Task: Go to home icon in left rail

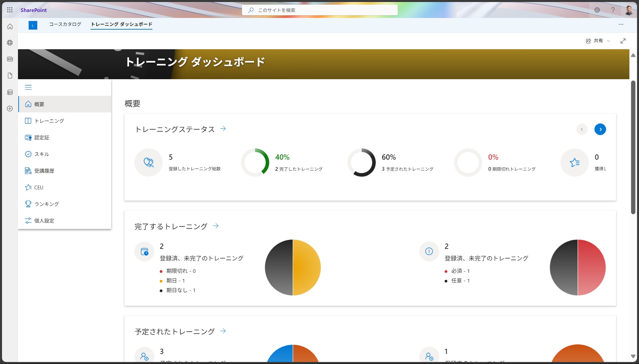Action: point(10,27)
